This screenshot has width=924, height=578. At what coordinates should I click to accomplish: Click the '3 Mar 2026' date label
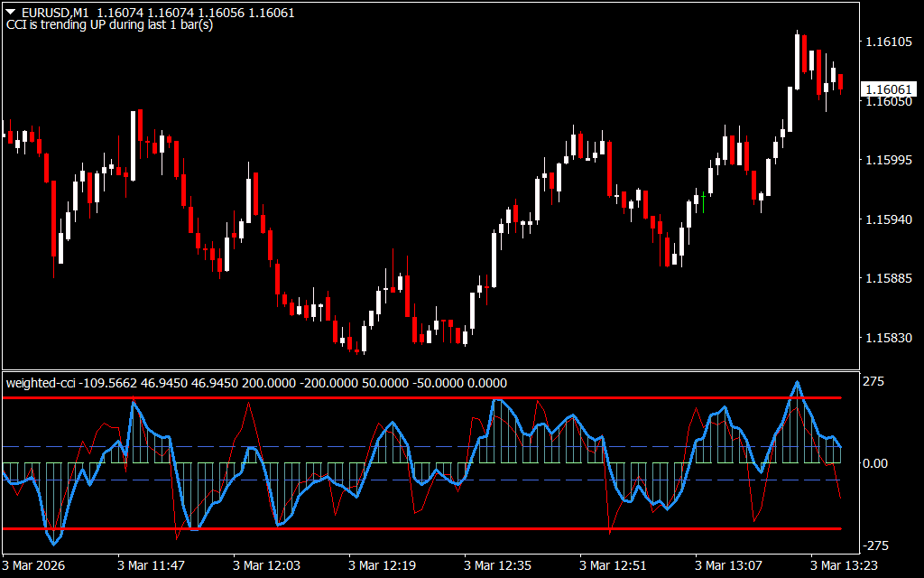point(34,565)
